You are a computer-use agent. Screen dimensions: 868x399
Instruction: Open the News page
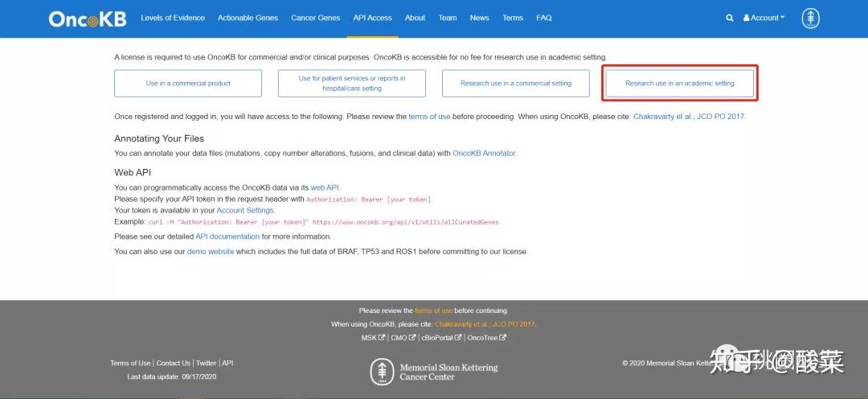tap(479, 18)
